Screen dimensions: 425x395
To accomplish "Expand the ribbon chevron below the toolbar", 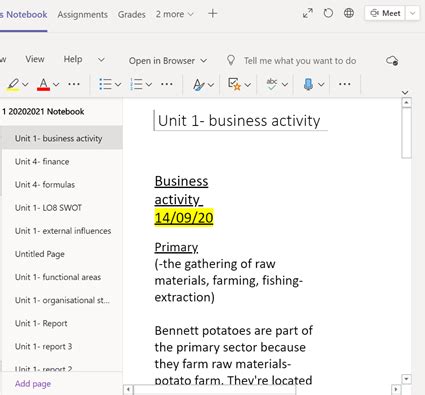I will point(405,92).
